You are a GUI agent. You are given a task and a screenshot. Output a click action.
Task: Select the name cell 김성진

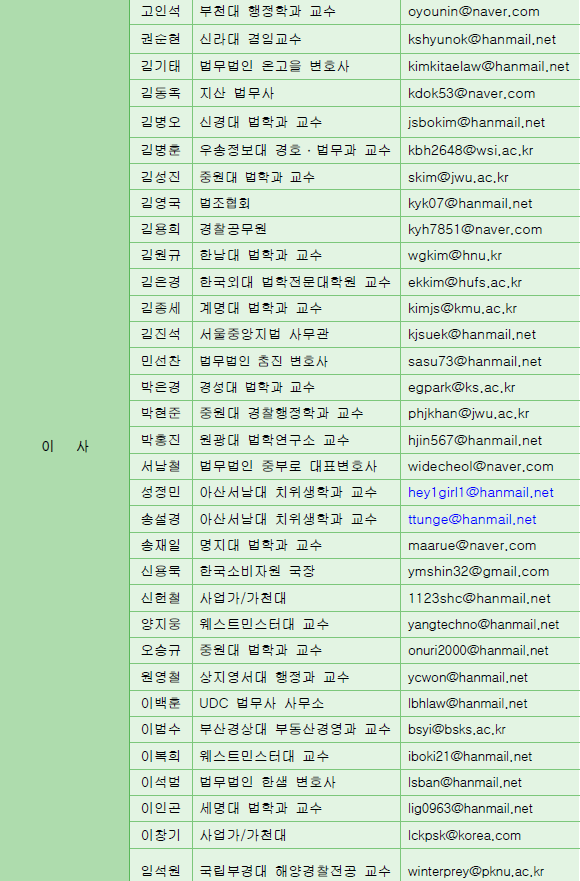tap(161, 177)
